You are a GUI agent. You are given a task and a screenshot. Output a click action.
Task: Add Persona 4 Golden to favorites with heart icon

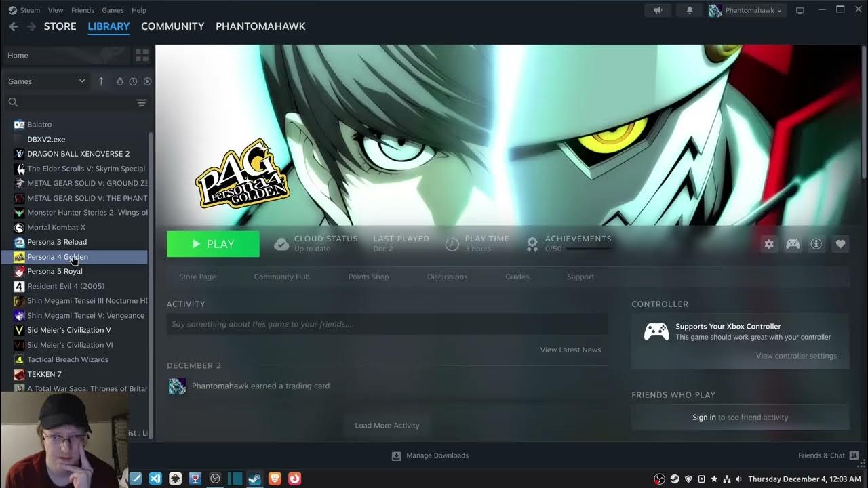[840, 244]
